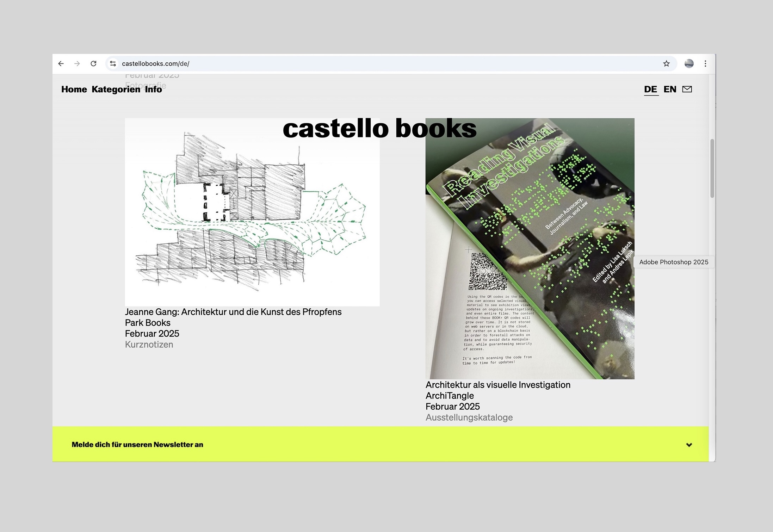Switch site language to EN

(670, 89)
